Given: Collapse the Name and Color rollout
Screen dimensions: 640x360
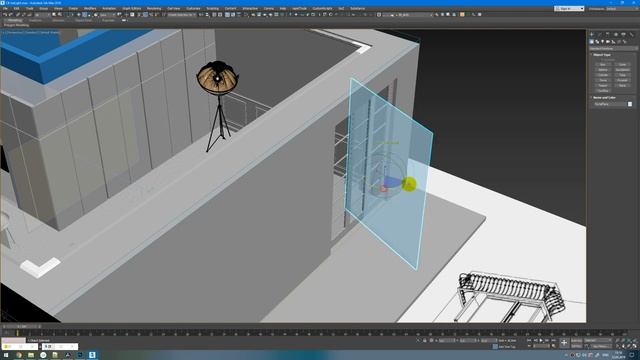Looking at the screenshot, I should point(604,98).
